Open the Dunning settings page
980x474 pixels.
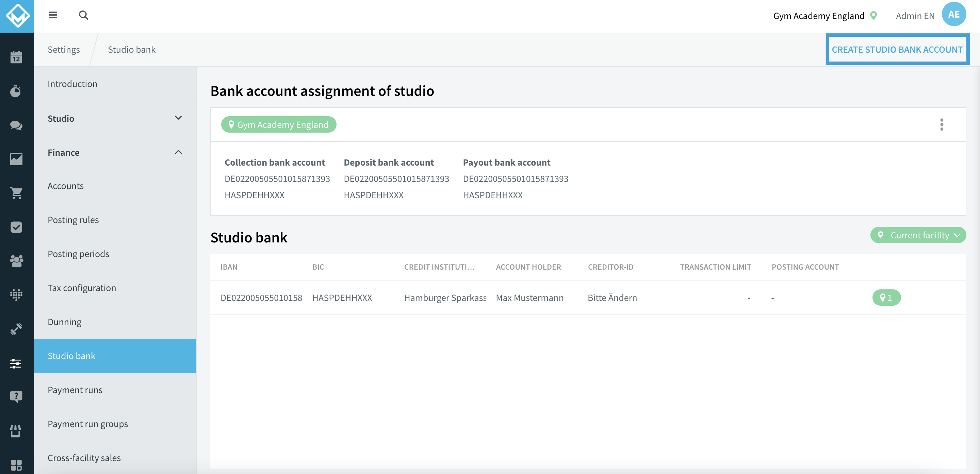click(x=64, y=322)
